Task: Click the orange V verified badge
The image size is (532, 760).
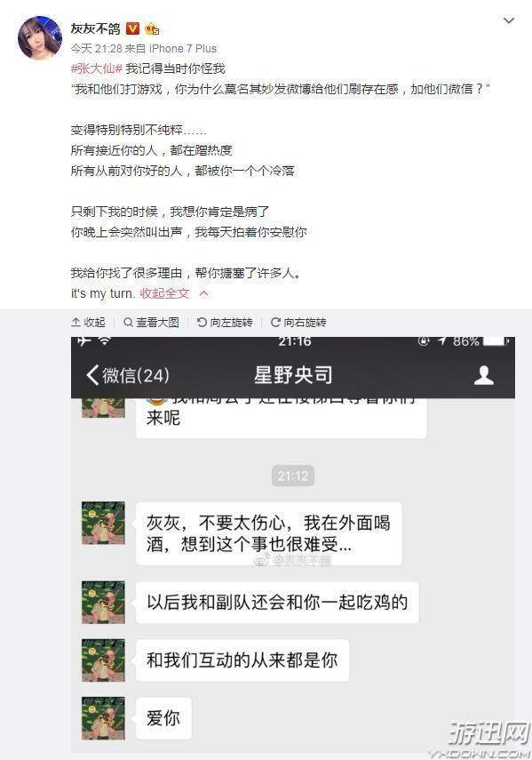Action: tap(132, 28)
